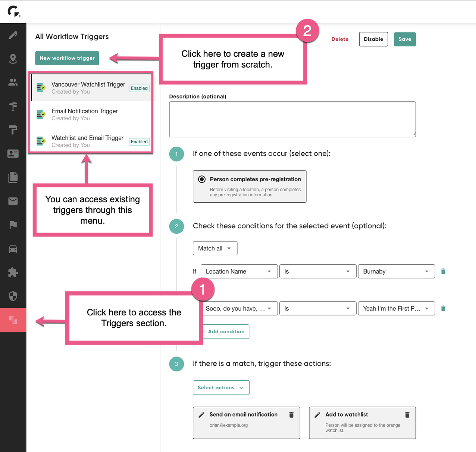Expand the Location Name condition dropdown
476x452 pixels.
(x=239, y=271)
